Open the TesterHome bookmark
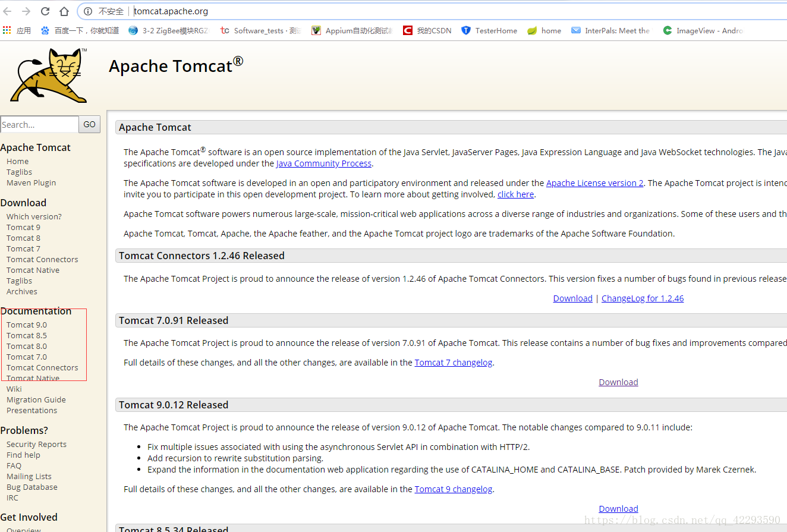This screenshot has width=787, height=532. [489, 30]
